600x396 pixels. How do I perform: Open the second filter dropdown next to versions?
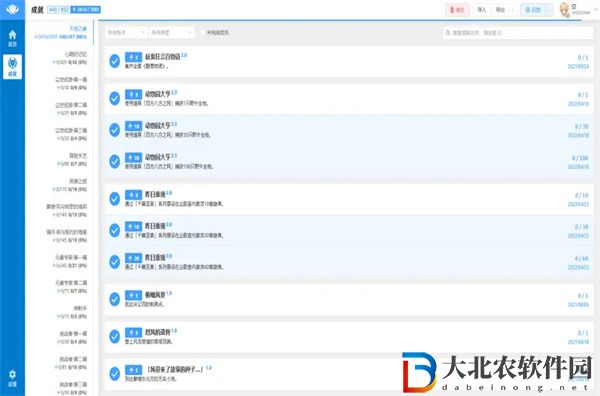pyautogui.click(x=171, y=33)
